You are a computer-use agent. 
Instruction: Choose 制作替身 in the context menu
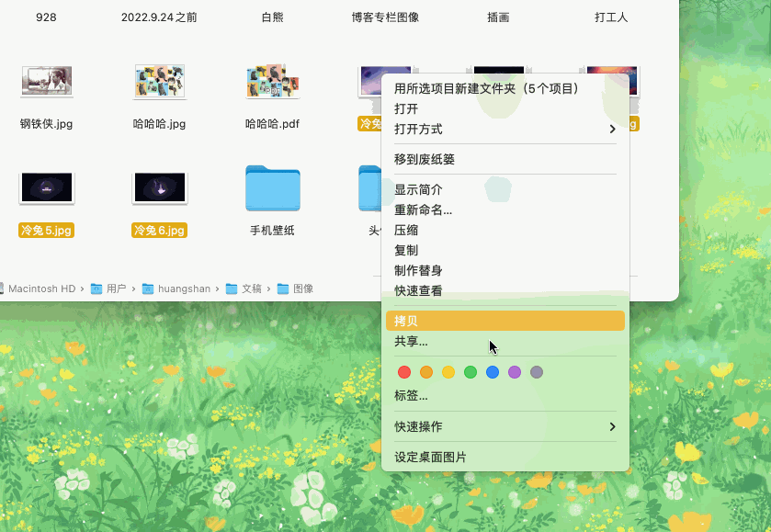pyautogui.click(x=505, y=270)
